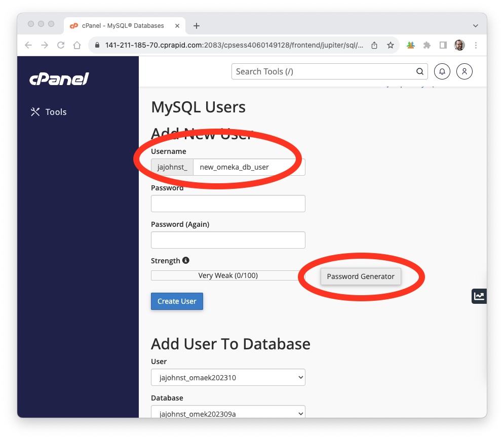Click the notifications bell icon
The width and height of the screenshot is (504, 439).
(x=442, y=71)
